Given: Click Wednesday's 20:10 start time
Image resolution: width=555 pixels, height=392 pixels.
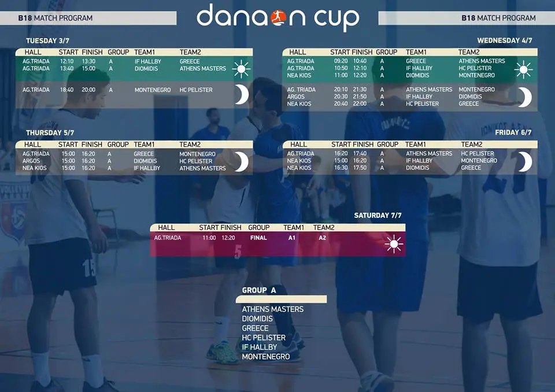Looking at the screenshot, I should point(341,90).
